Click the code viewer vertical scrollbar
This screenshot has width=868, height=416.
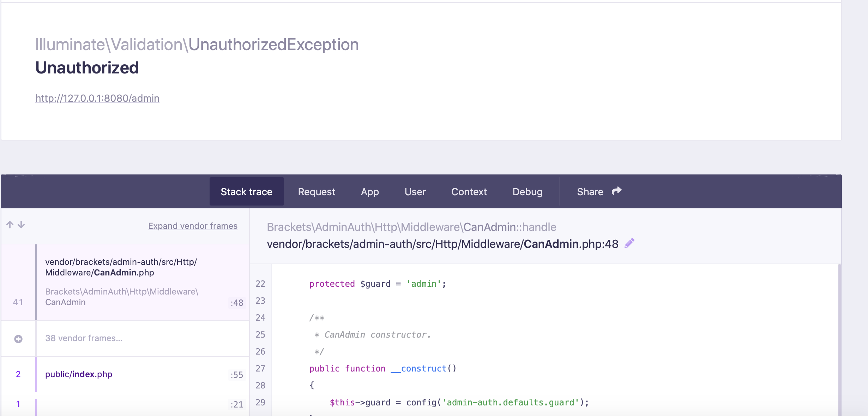839,339
